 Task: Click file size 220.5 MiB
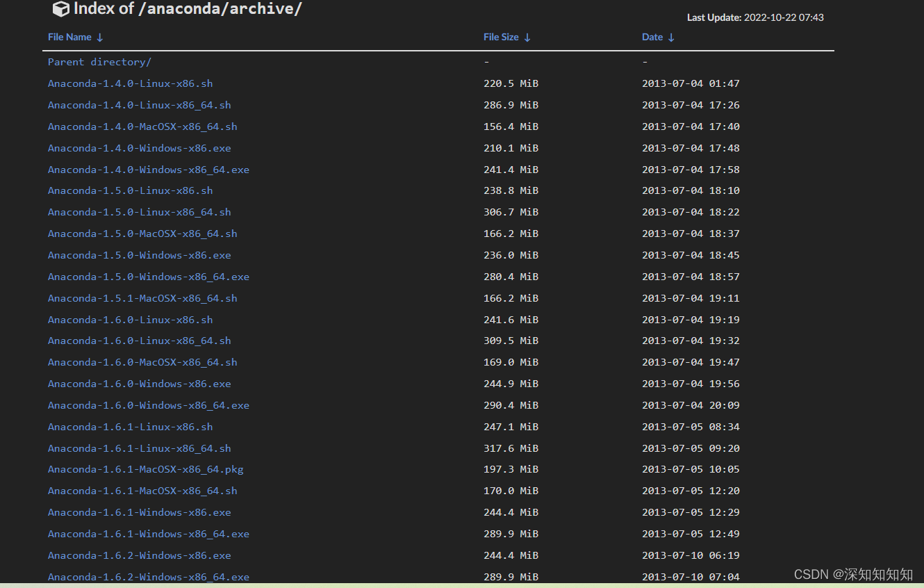point(511,83)
